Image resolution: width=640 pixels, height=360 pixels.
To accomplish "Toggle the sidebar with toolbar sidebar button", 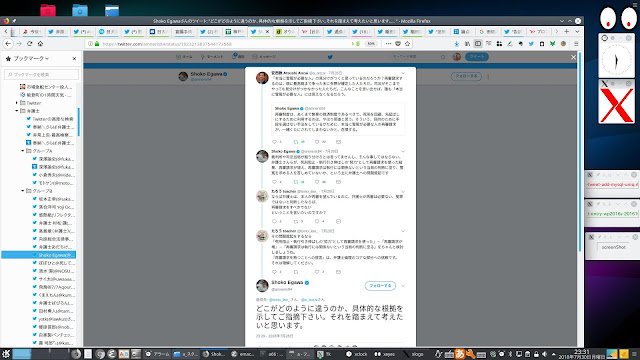I will [478, 43].
